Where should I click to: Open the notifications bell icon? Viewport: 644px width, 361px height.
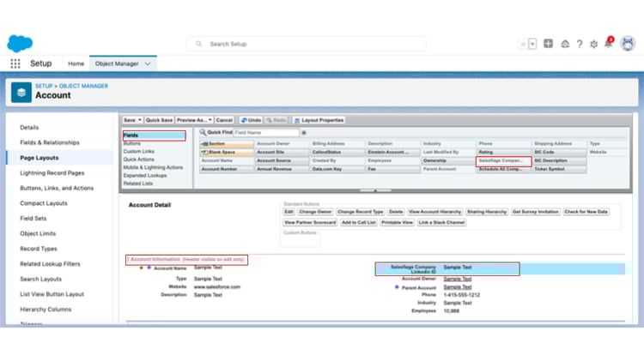pos(608,43)
